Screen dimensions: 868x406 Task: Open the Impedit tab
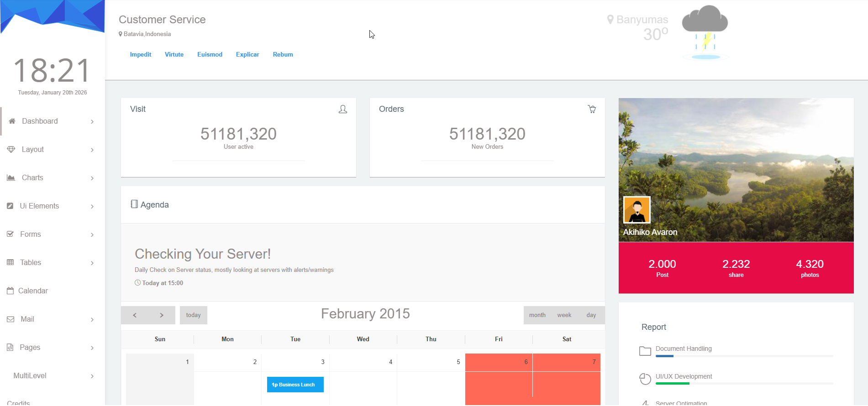click(140, 55)
